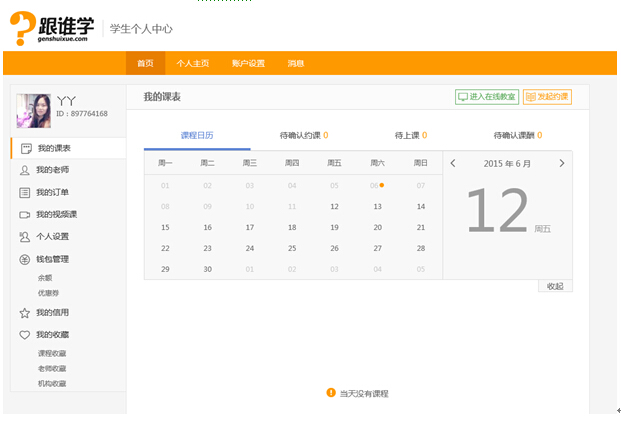Viewport: 621px width, 424px height.
Task: Click the 我的视频课 video icon
Action: coord(25,215)
